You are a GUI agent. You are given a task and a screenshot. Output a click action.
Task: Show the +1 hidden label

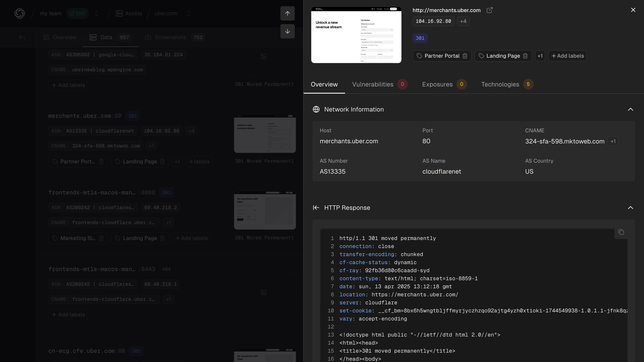tap(540, 56)
